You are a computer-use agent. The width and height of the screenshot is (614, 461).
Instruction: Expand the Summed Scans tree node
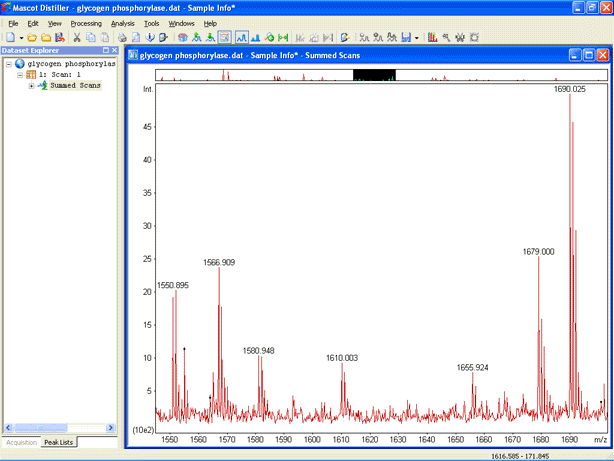point(31,85)
